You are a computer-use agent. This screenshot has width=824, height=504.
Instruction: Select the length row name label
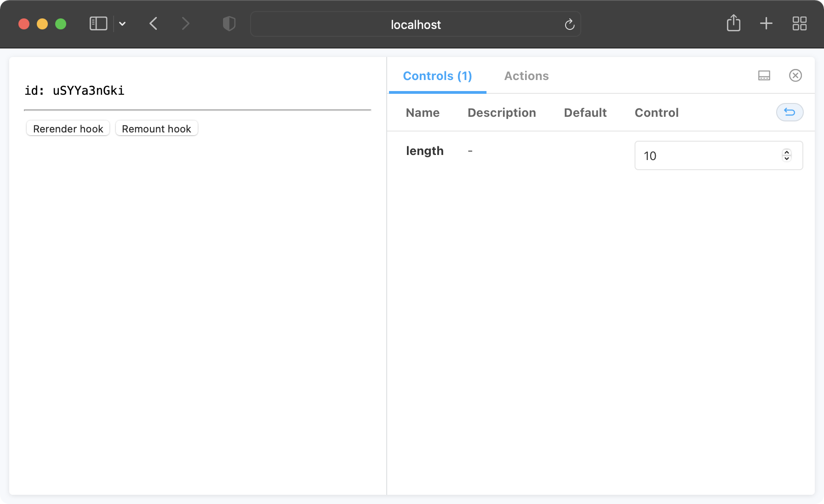pyautogui.click(x=424, y=150)
